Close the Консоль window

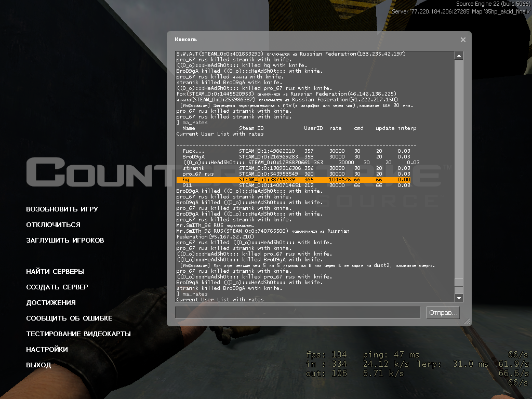tap(463, 39)
